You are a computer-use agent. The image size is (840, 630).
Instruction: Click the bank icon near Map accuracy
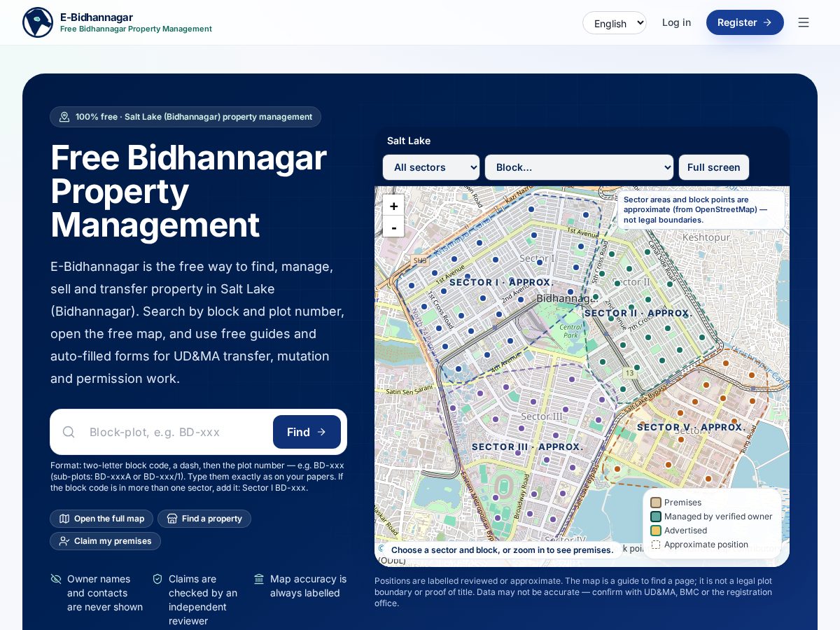point(259,579)
